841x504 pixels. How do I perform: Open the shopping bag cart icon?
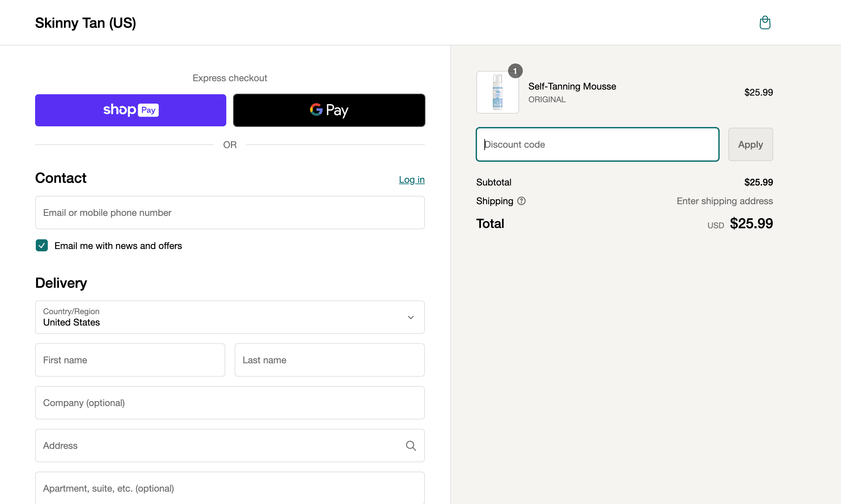[x=764, y=23]
